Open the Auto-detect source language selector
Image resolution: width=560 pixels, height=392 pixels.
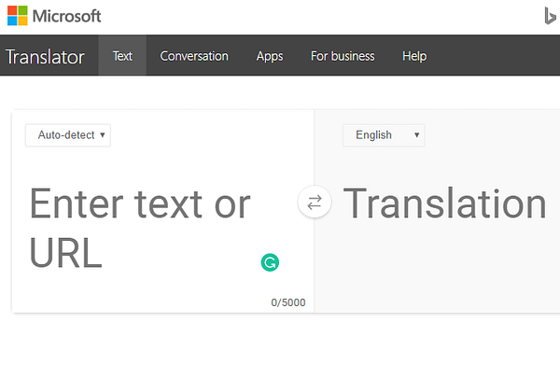[x=67, y=135]
